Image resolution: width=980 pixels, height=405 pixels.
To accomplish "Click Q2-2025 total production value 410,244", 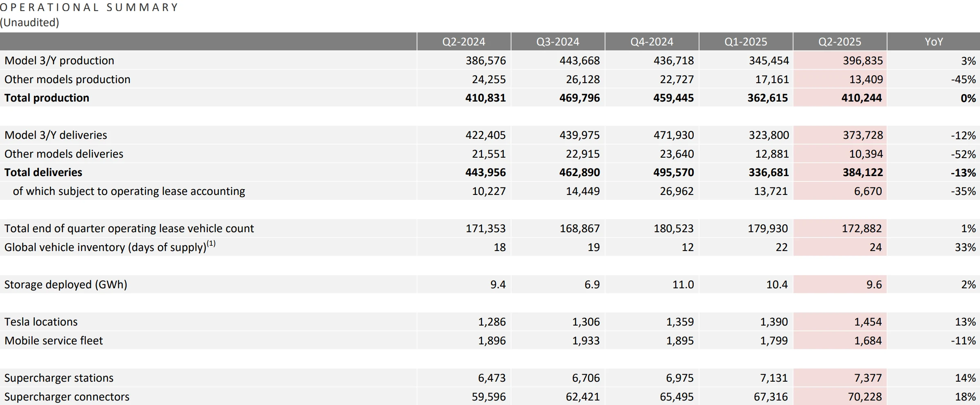I will tap(861, 98).
